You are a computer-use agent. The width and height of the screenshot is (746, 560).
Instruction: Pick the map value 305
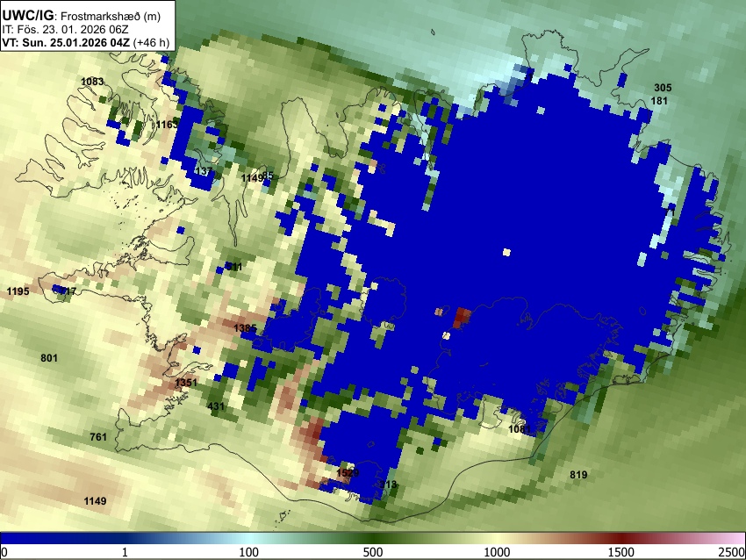tap(663, 88)
